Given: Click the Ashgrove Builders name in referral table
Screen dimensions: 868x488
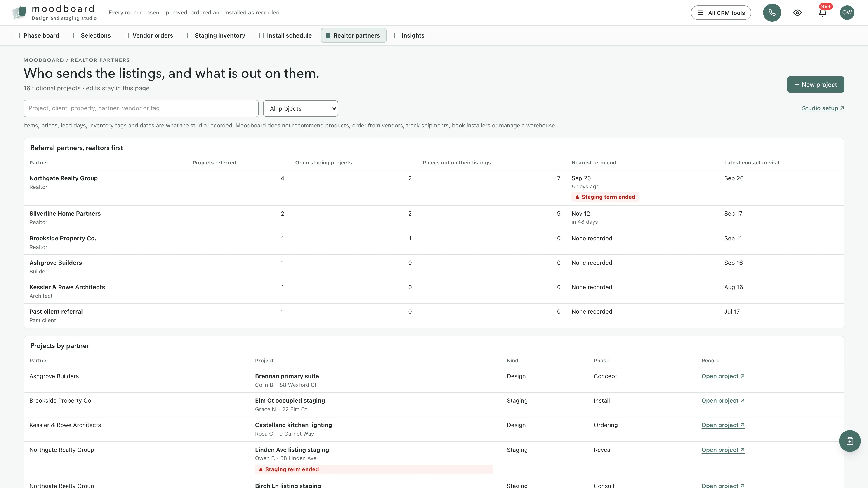Looking at the screenshot, I should coord(56,263).
